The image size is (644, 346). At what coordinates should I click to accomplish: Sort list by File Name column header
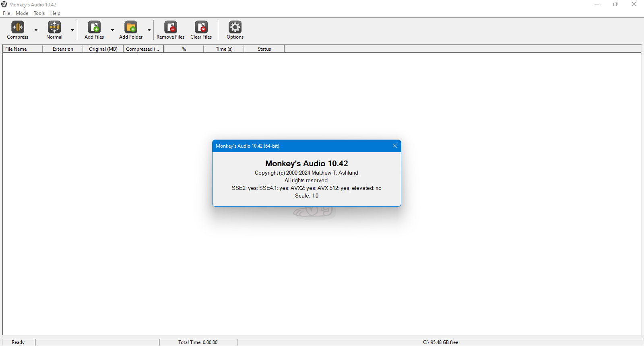pos(23,49)
